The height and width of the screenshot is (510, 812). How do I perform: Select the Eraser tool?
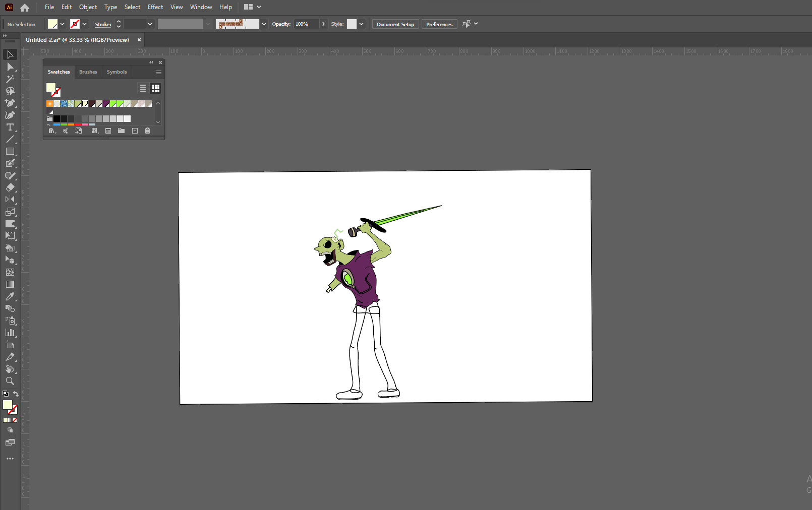(10, 187)
